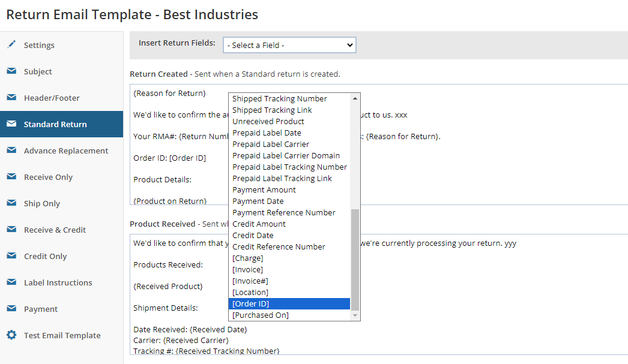This screenshot has width=628, height=364.
Task: Pick Credit Reference Number in the list
Action: pyautogui.click(x=279, y=247)
